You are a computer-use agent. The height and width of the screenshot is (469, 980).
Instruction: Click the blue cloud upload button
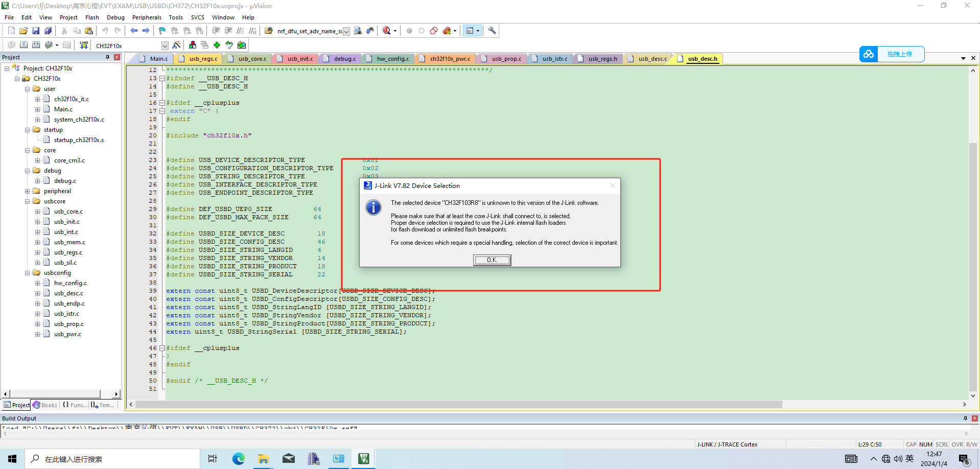pos(892,54)
